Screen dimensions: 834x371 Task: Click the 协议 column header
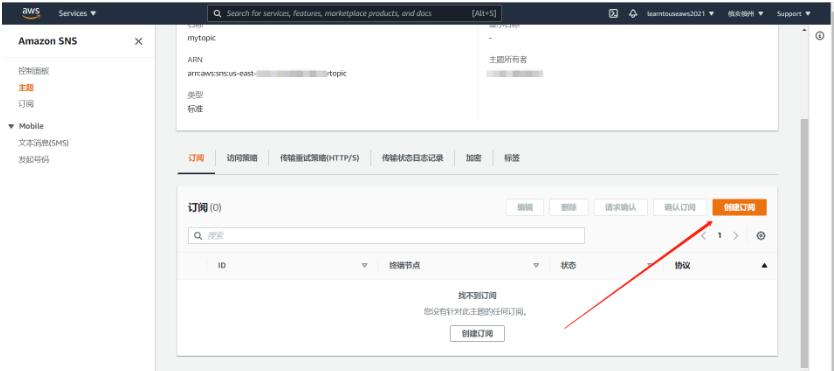pos(682,265)
